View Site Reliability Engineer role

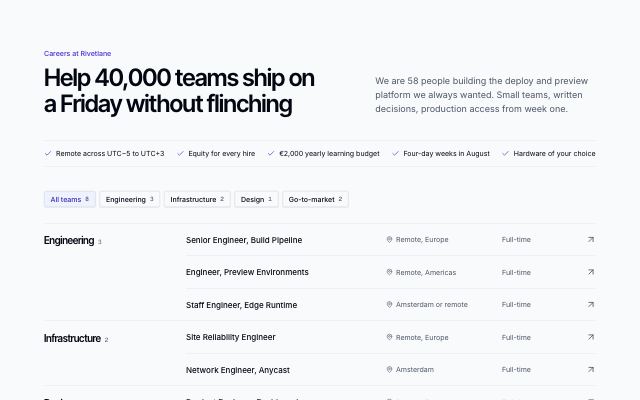[231, 337]
